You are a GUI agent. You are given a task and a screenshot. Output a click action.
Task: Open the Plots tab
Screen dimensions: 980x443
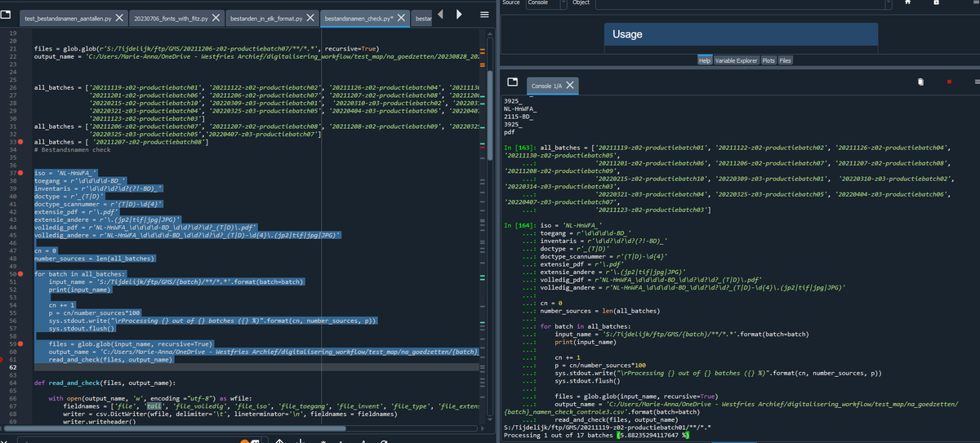[768, 60]
